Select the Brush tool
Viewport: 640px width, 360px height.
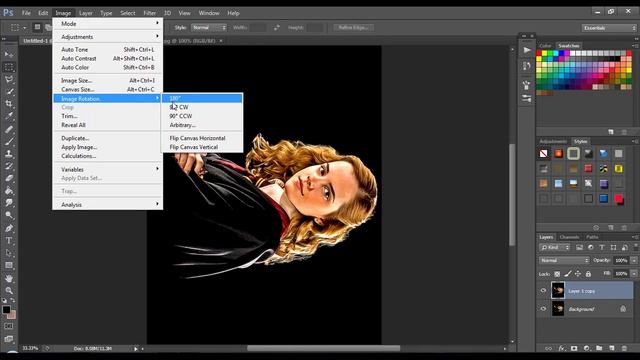(x=9, y=142)
